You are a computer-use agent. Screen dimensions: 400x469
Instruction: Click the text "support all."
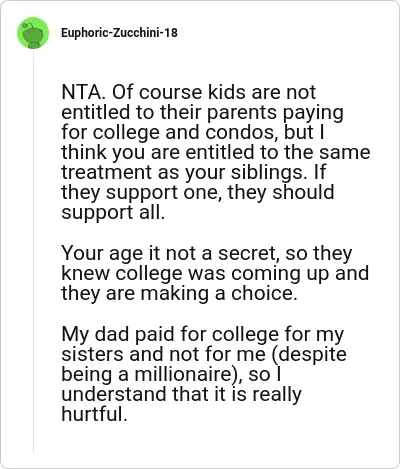(113, 213)
